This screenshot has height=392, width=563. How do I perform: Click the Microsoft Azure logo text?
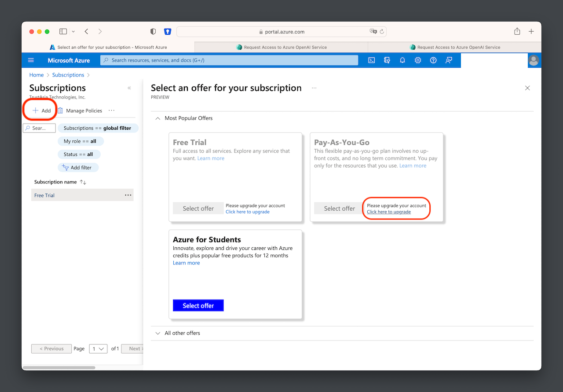[x=69, y=60]
